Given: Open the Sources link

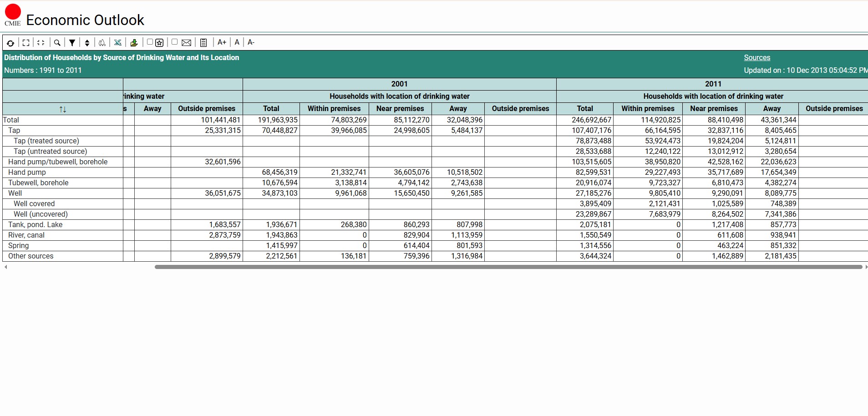Looking at the screenshot, I should point(757,57).
